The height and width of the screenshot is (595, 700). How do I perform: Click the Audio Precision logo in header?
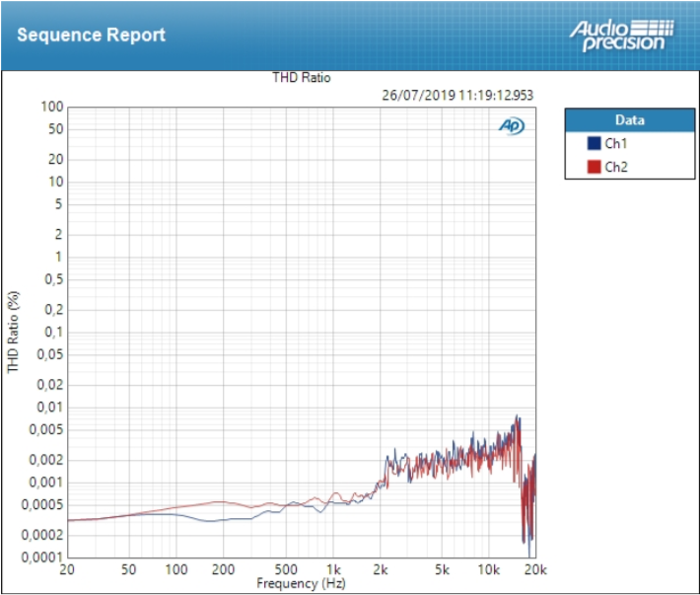[621, 35]
